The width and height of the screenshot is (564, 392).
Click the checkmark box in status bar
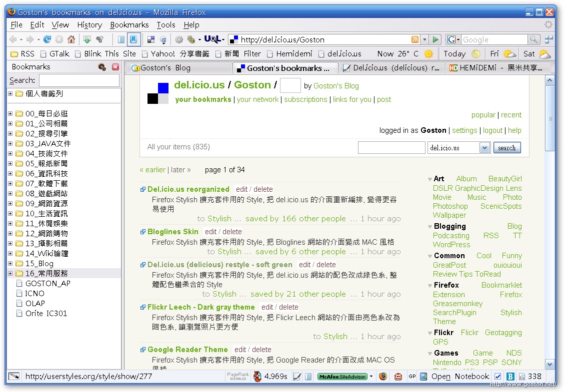498,376
